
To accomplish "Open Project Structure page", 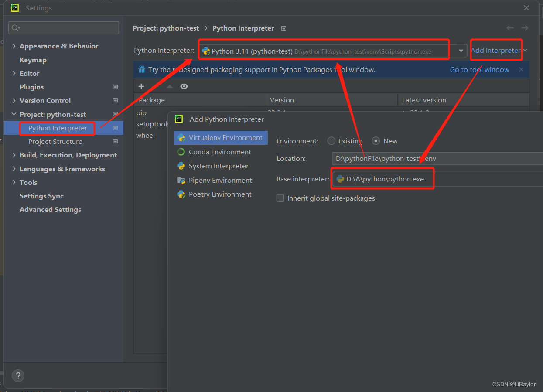I will point(55,141).
